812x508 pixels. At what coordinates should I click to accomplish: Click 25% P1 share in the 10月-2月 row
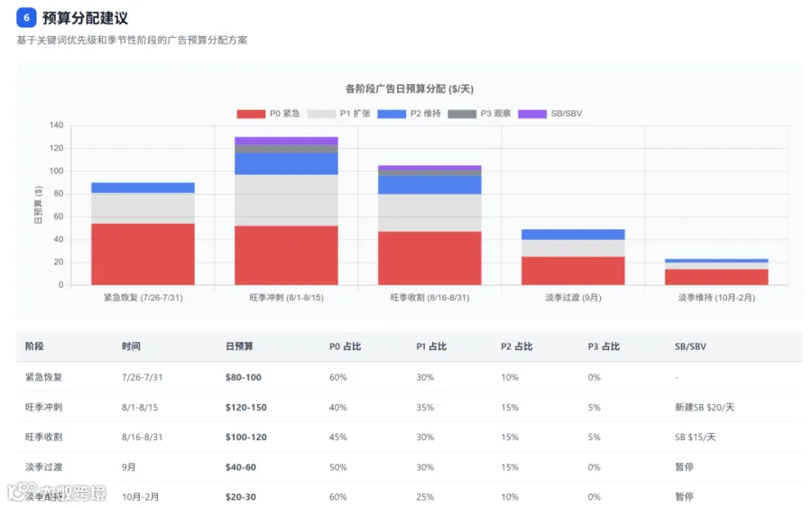click(425, 497)
